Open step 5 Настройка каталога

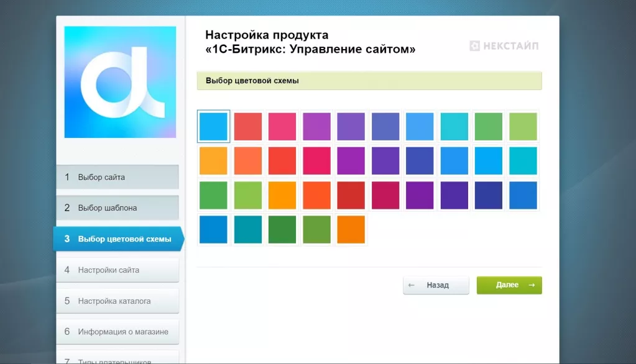pyautogui.click(x=118, y=301)
